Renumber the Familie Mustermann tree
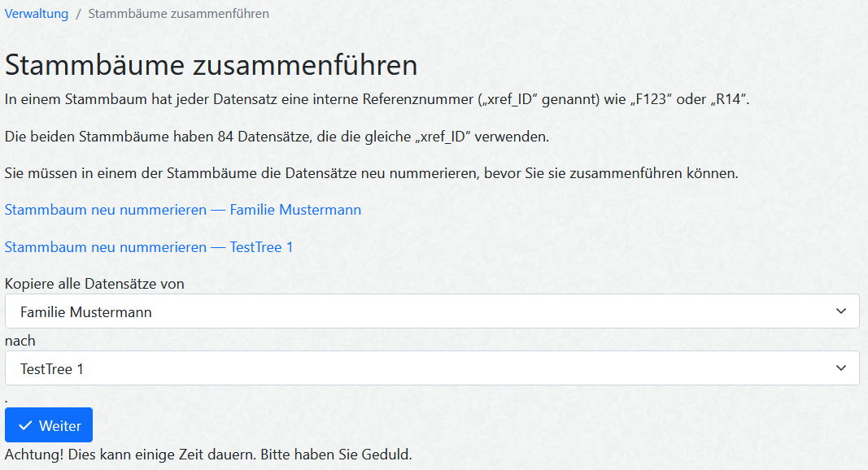 [x=183, y=210]
